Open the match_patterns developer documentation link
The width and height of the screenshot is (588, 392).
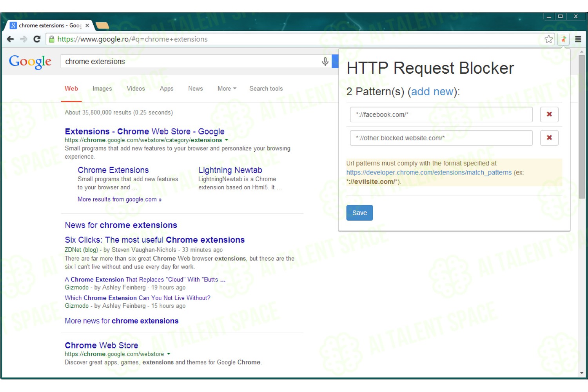pyautogui.click(x=429, y=172)
